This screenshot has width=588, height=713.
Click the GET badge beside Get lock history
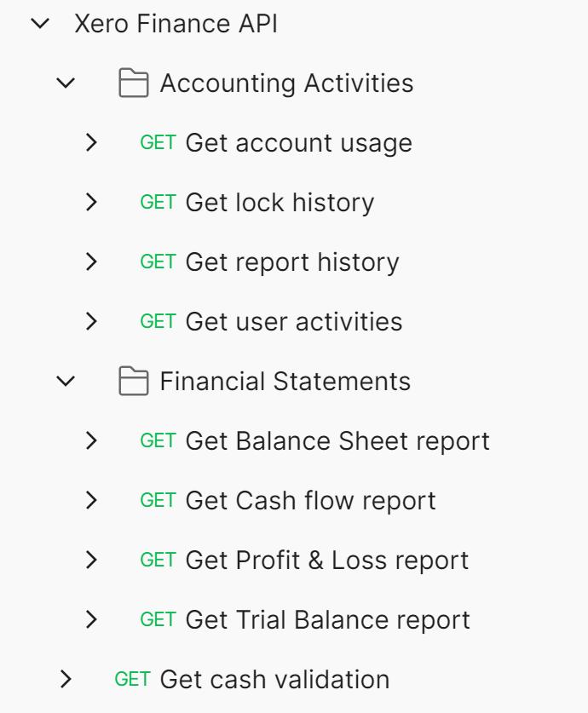click(158, 202)
